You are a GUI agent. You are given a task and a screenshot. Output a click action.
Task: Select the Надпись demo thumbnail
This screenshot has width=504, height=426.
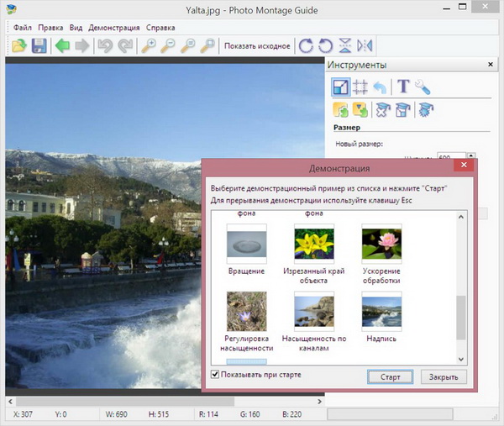(x=381, y=309)
